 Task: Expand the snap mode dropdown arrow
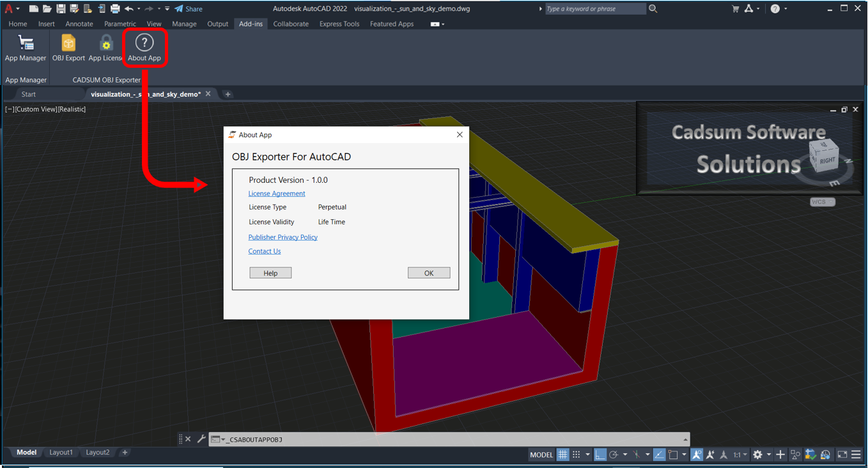click(x=587, y=455)
